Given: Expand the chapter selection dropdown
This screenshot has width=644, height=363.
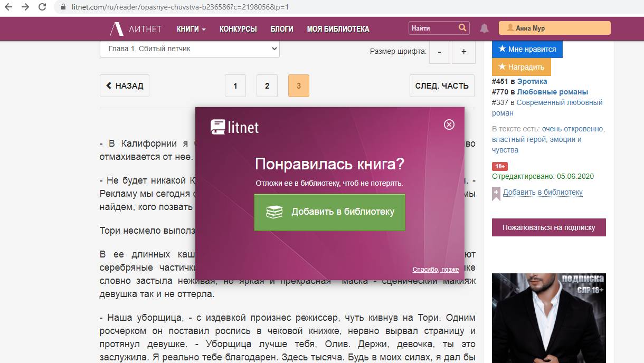Looking at the screenshot, I should click(190, 49).
